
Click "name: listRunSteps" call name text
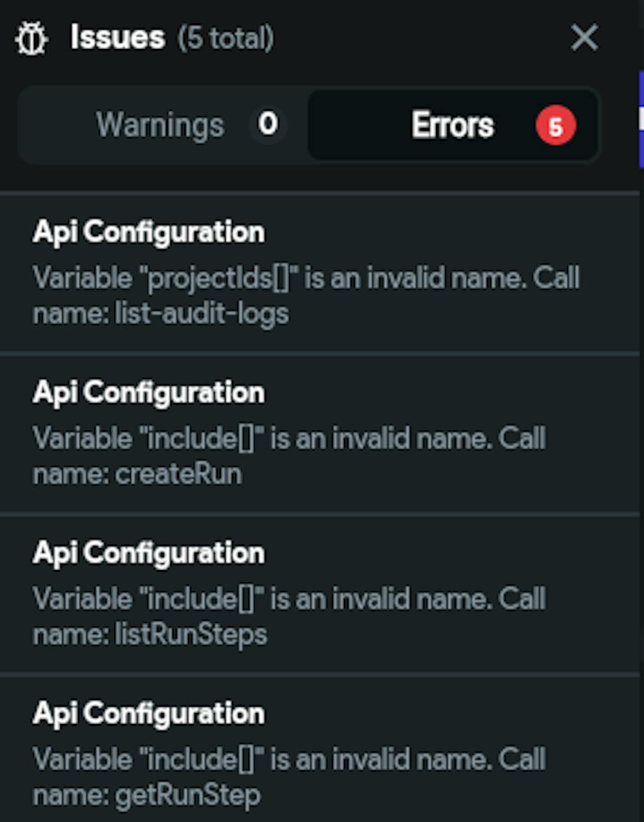[150, 635]
